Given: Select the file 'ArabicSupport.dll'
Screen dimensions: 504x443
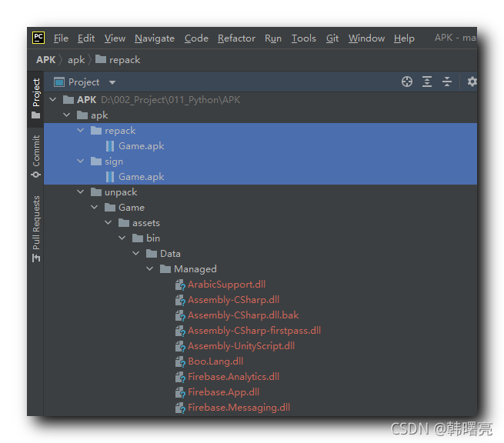Looking at the screenshot, I should pyautogui.click(x=226, y=285).
